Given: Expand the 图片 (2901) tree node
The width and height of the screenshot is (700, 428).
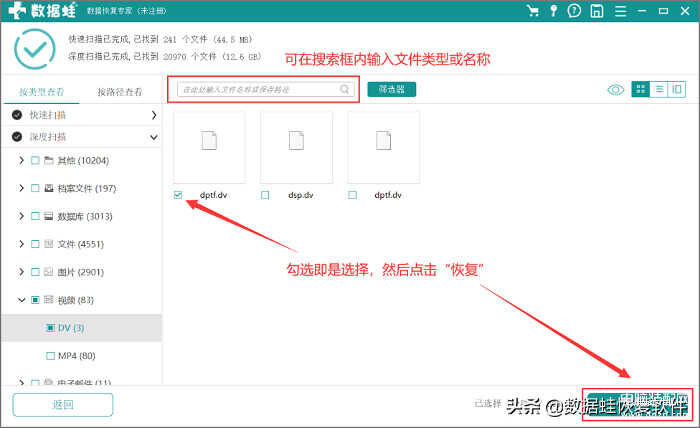Looking at the screenshot, I should coord(22,271).
